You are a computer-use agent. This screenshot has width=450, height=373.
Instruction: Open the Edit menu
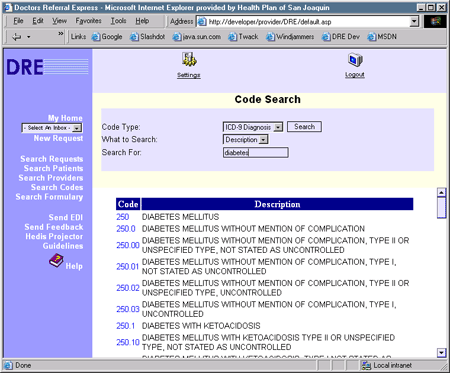coord(38,21)
